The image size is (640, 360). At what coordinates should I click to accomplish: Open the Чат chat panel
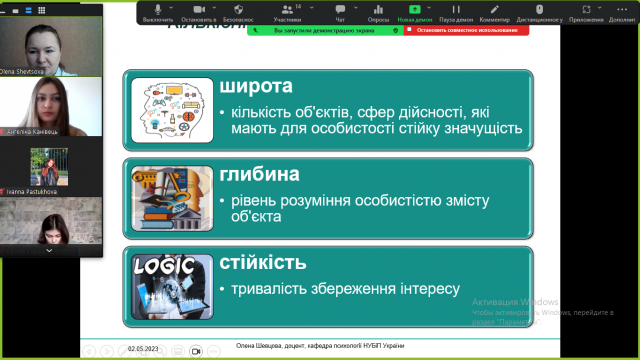340,13
